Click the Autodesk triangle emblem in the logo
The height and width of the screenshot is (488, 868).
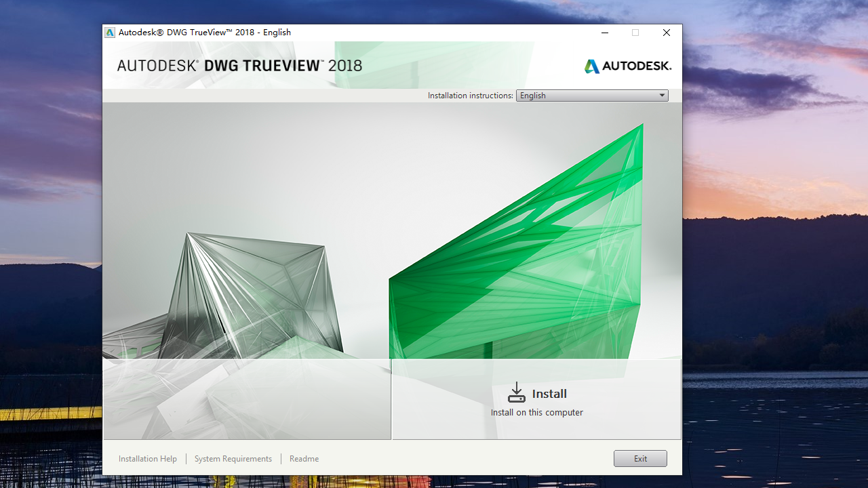pos(592,66)
